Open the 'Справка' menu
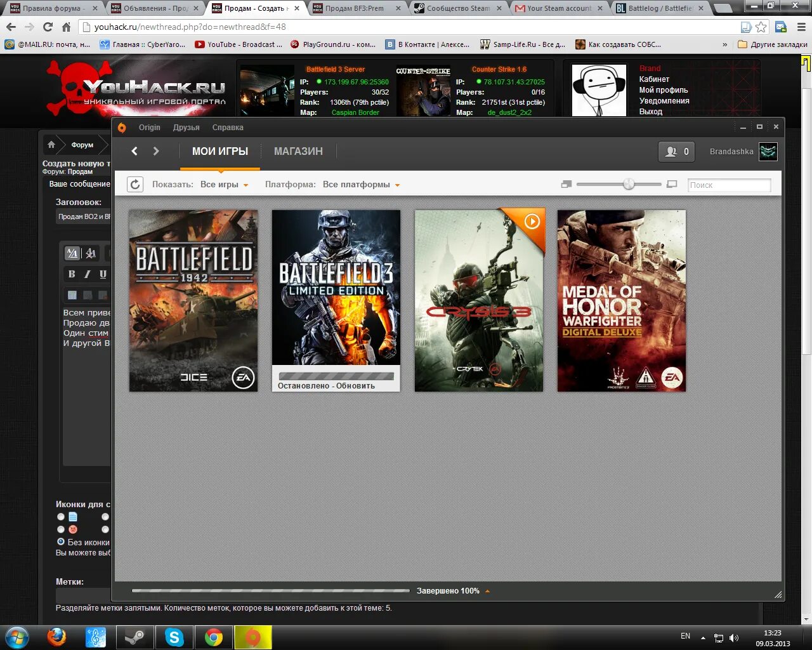Image resolution: width=812 pixels, height=650 pixels. pyautogui.click(x=228, y=128)
